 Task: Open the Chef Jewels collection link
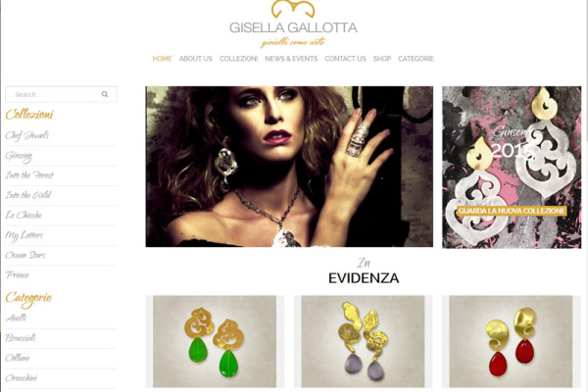(27, 135)
